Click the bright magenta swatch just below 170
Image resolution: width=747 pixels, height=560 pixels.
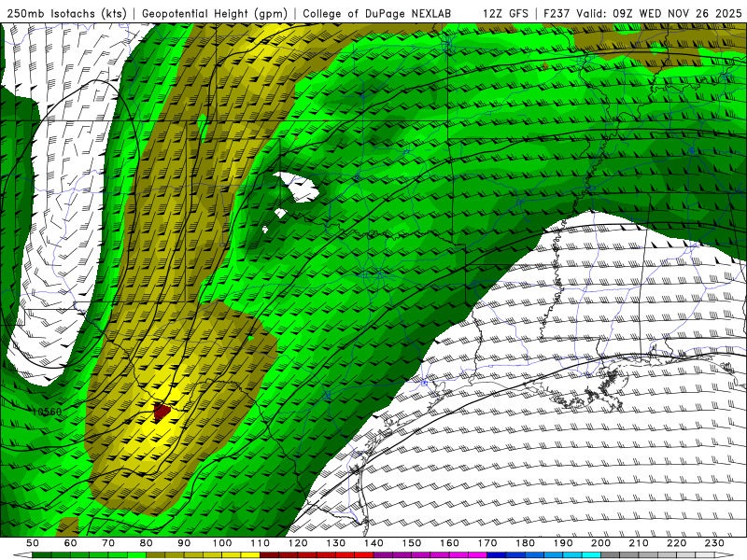[x=478, y=554]
